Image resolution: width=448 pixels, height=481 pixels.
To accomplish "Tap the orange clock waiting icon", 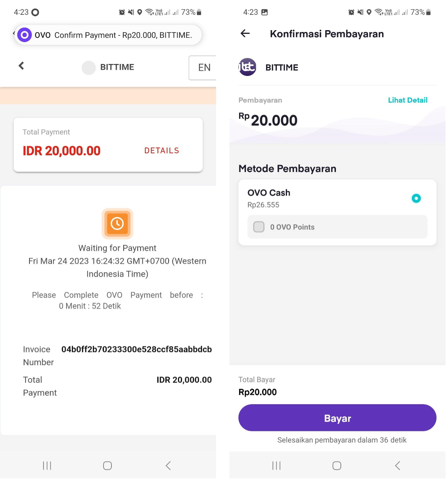I will pyautogui.click(x=117, y=224).
